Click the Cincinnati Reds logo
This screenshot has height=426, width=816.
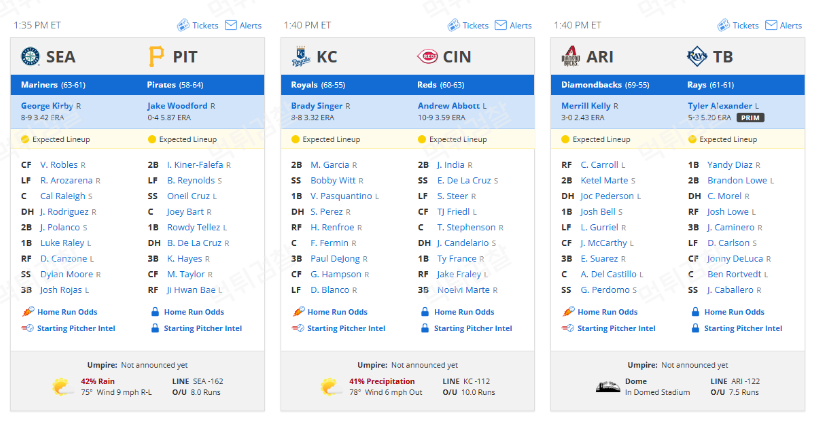(x=427, y=56)
